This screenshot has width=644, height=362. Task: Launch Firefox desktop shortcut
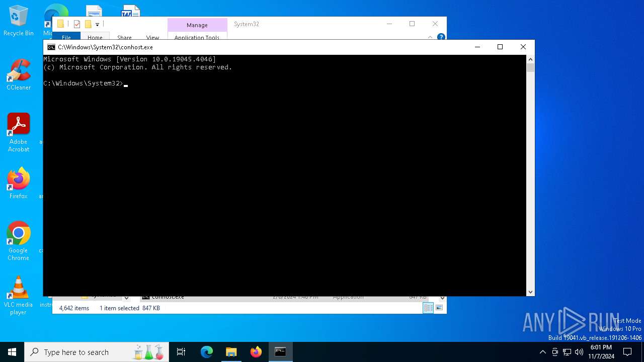pos(19,184)
